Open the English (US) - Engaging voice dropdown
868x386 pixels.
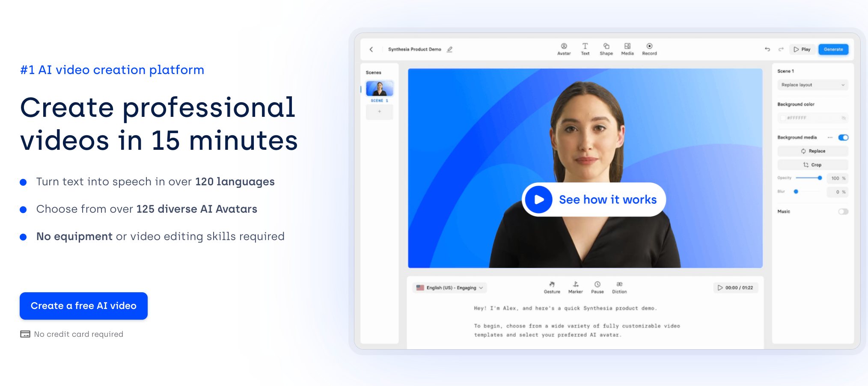(x=450, y=288)
